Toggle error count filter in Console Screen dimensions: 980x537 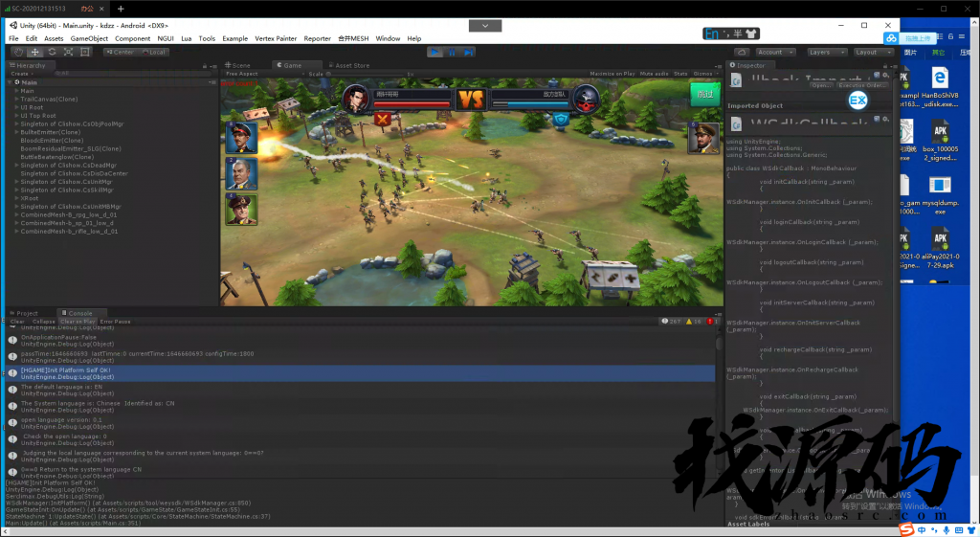pos(712,322)
